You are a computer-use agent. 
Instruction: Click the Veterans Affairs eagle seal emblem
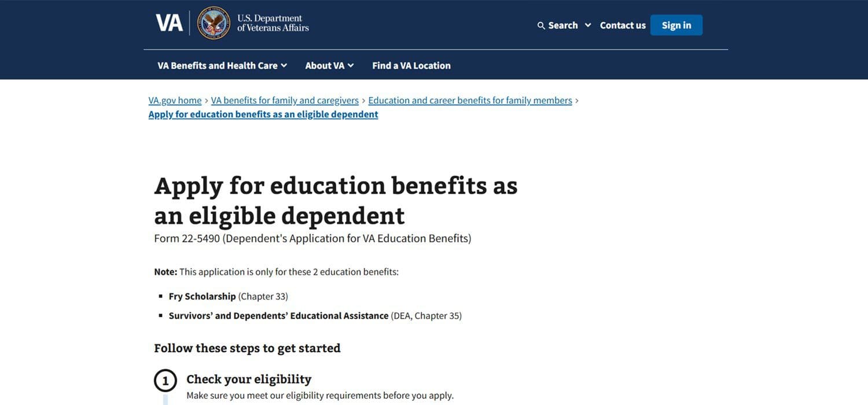coord(214,23)
